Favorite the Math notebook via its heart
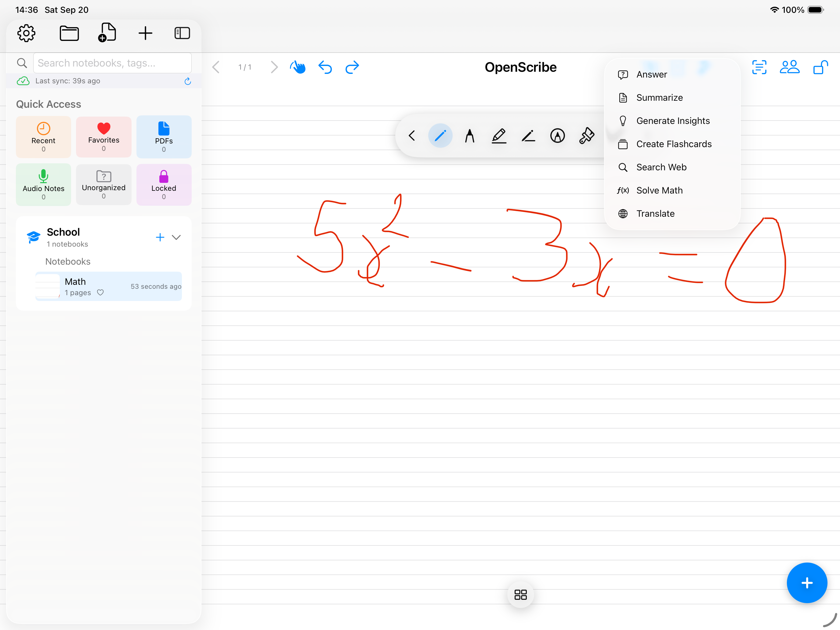The height and width of the screenshot is (630, 840). 100,292
